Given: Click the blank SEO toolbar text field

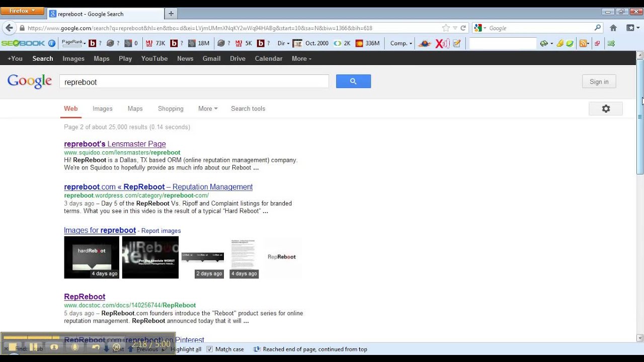Looking at the screenshot, I should pyautogui.click(x=502, y=43).
